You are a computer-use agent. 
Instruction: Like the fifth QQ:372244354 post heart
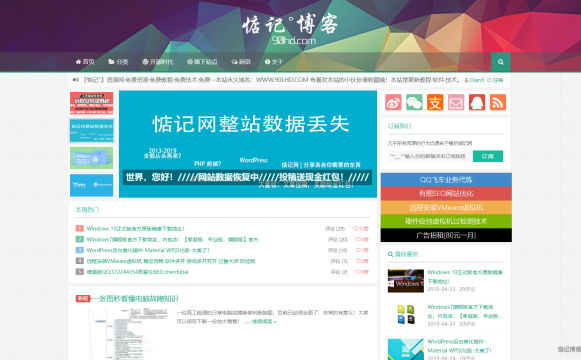point(362,272)
